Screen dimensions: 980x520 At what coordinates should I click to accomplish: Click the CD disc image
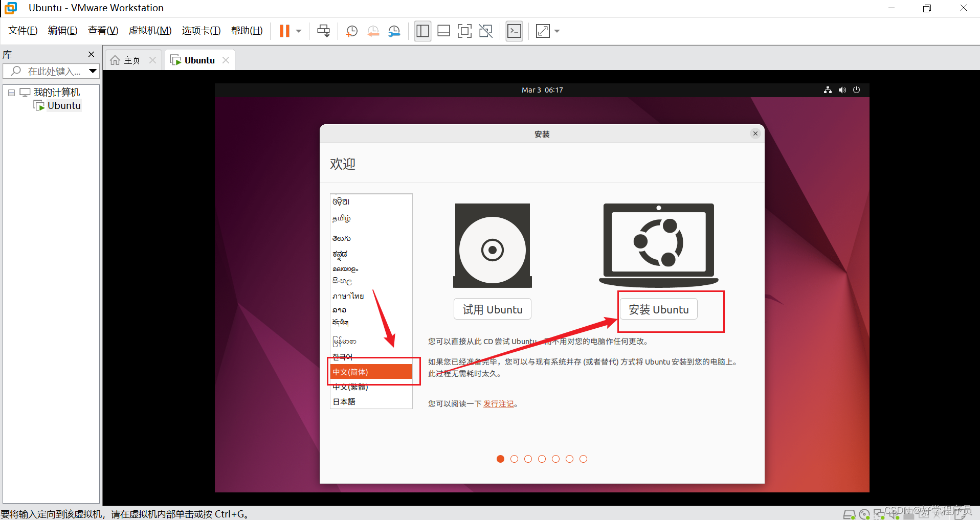(493, 245)
